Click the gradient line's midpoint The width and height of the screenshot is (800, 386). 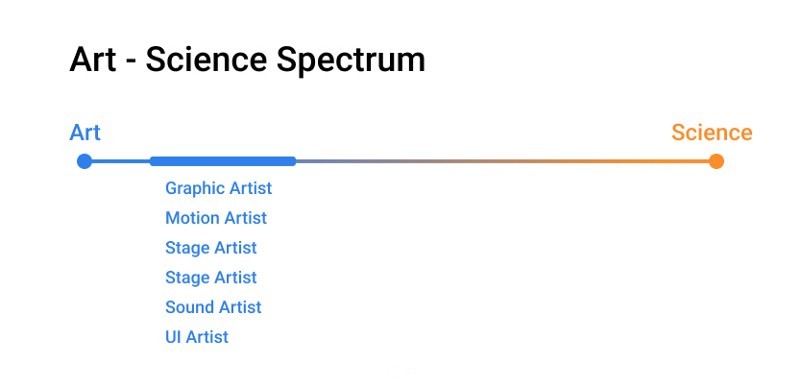coord(503,161)
